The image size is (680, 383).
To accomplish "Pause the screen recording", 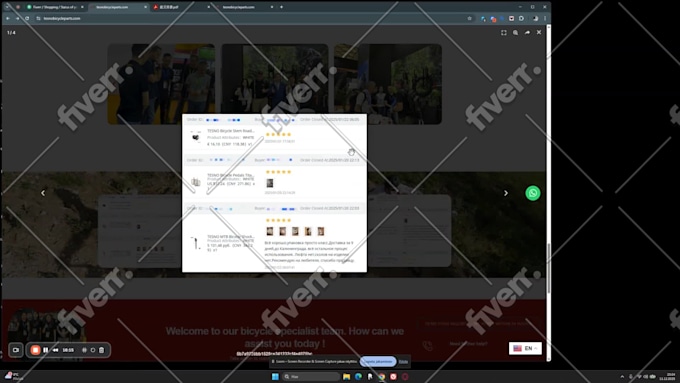I will [46, 350].
